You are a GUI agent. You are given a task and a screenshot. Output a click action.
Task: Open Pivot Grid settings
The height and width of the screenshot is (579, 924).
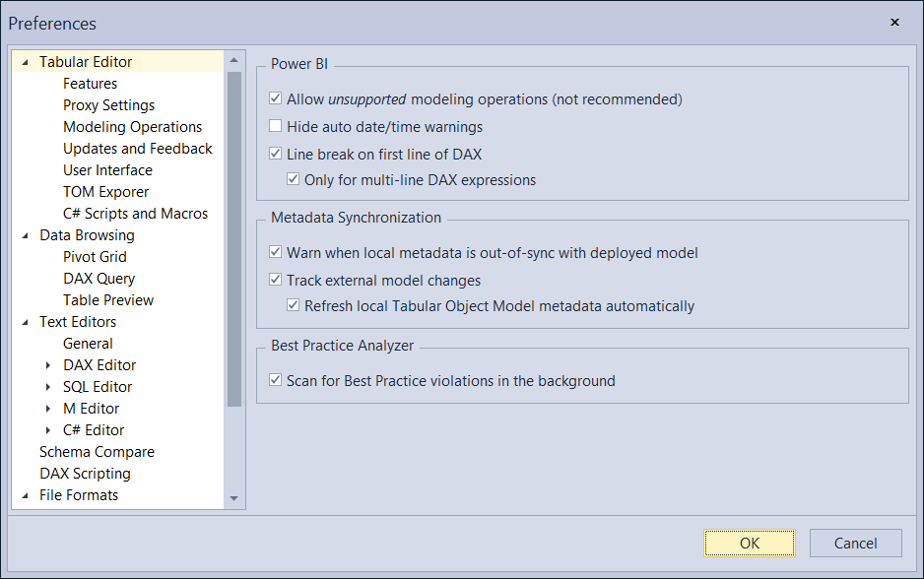95,256
